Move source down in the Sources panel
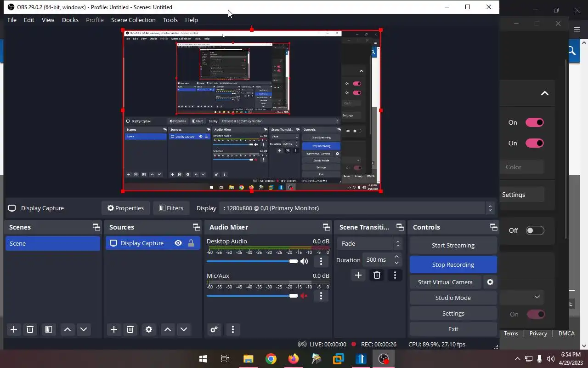588x368 pixels. [x=184, y=329]
